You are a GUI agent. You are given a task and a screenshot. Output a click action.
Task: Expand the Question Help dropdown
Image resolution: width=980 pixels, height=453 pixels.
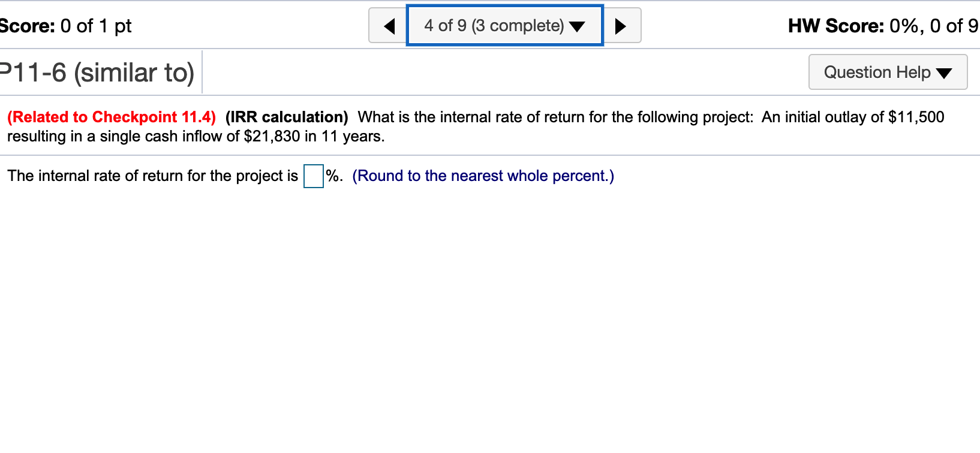click(x=888, y=72)
